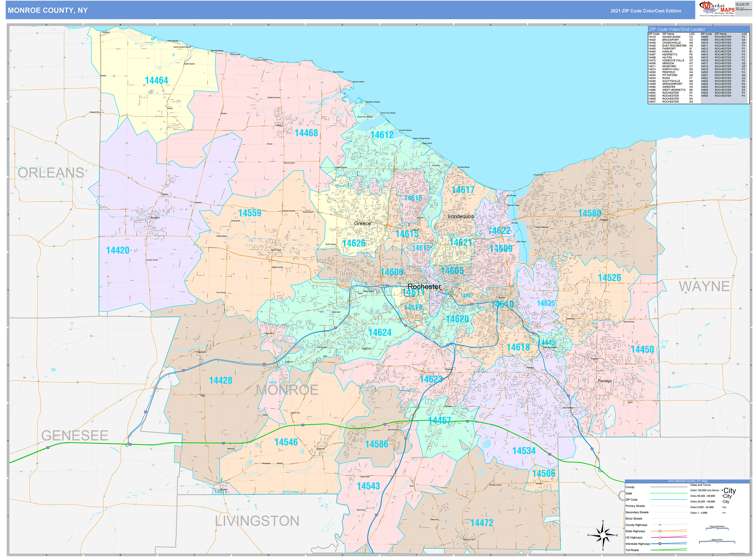Click the WAYNE county name

pyautogui.click(x=704, y=286)
